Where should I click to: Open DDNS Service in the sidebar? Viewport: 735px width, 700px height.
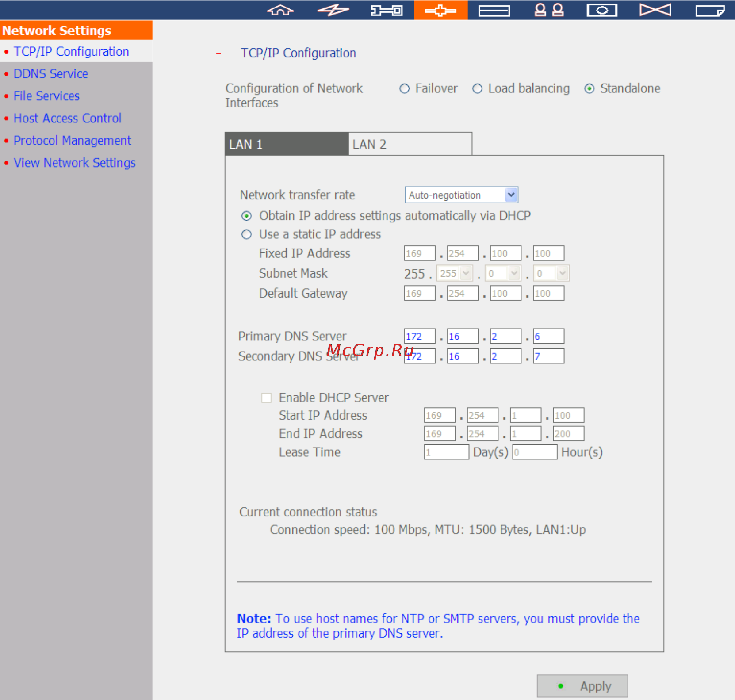pos(51,74)
